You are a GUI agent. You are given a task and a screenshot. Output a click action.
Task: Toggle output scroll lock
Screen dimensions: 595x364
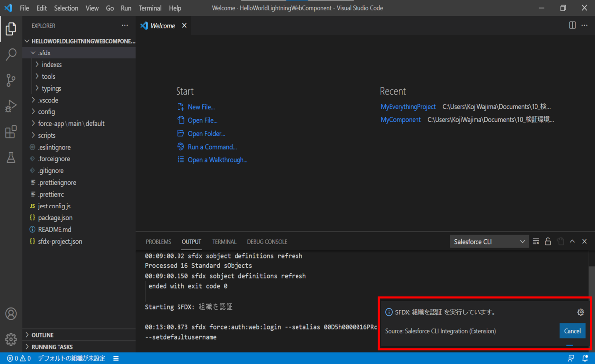tap(548, 242)
